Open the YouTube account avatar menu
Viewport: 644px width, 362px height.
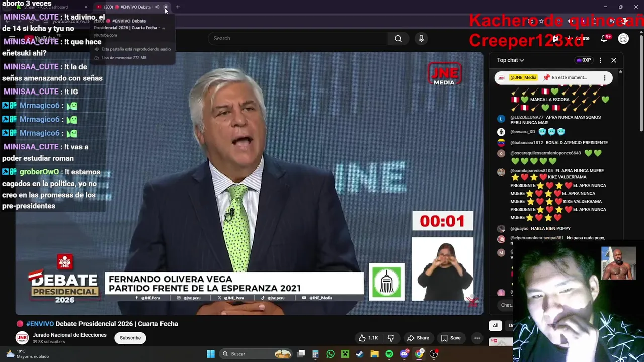(x=623, y=38)
